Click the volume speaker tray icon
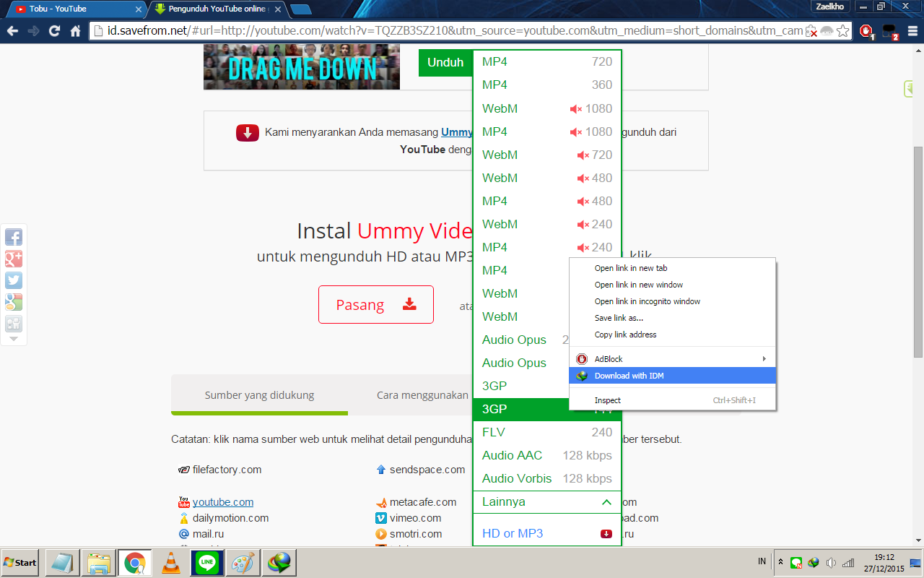 click(x=831, y=562)
